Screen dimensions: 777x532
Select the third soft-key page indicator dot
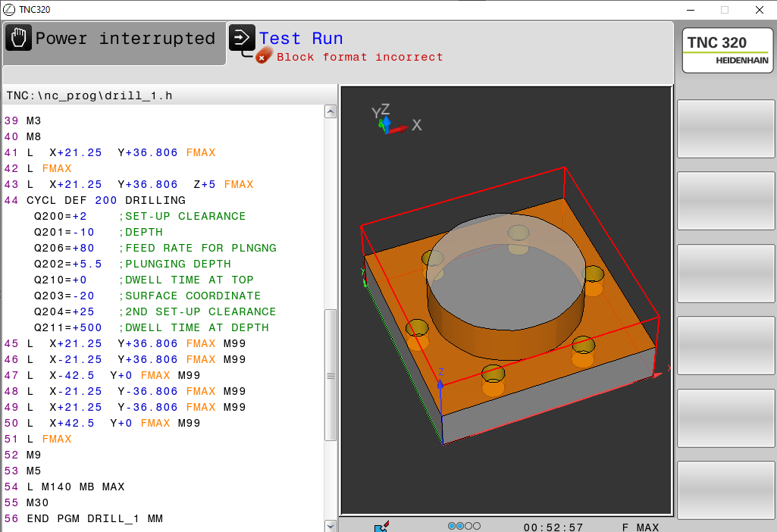[469, 526]
